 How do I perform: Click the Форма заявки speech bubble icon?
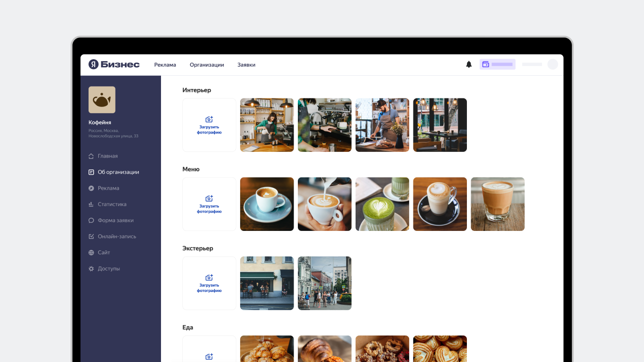click(x=91, y=221)
